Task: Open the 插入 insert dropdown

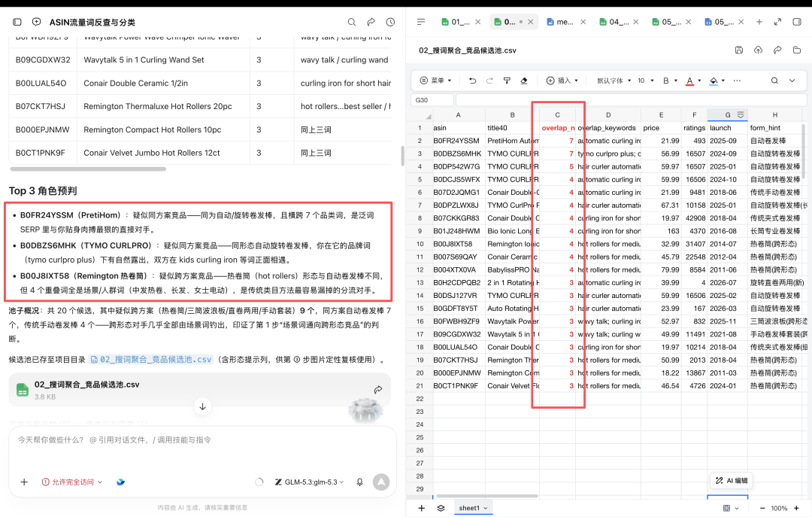Action: [x=562, y=81]
